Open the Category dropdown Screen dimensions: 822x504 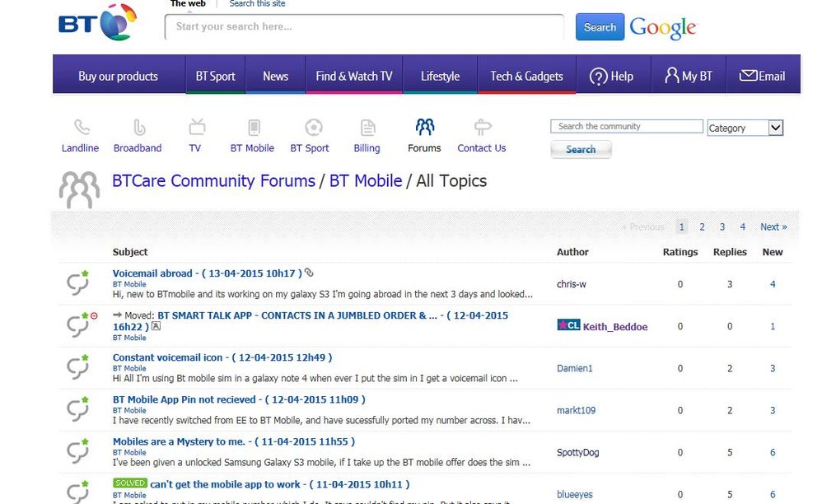pyautogui.click(x=745, y=128)
